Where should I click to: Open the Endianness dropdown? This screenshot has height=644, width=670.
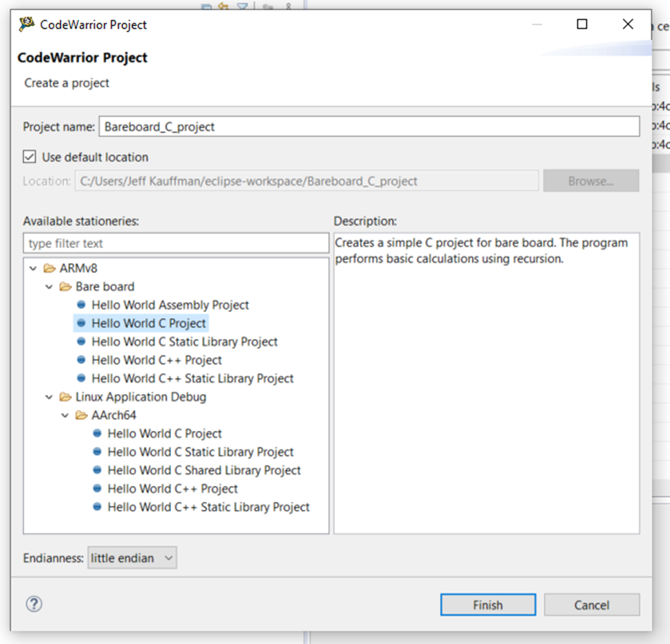(x=132, y=558)
